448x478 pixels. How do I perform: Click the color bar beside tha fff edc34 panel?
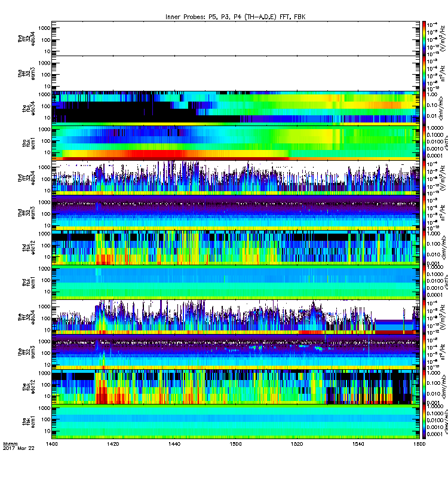point(424,38)
